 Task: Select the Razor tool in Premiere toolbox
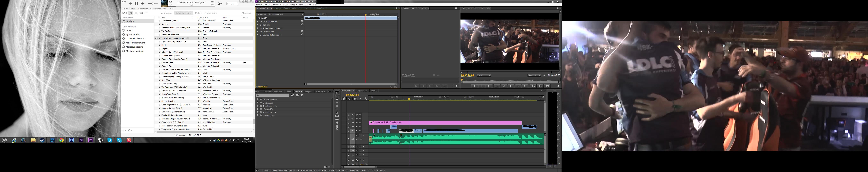(337, 113)
